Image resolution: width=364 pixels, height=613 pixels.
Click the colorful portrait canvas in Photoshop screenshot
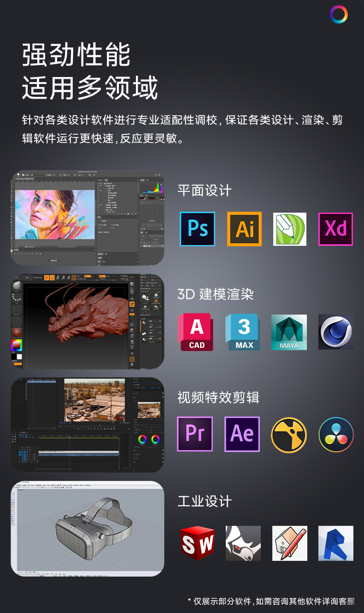point(55,214)
